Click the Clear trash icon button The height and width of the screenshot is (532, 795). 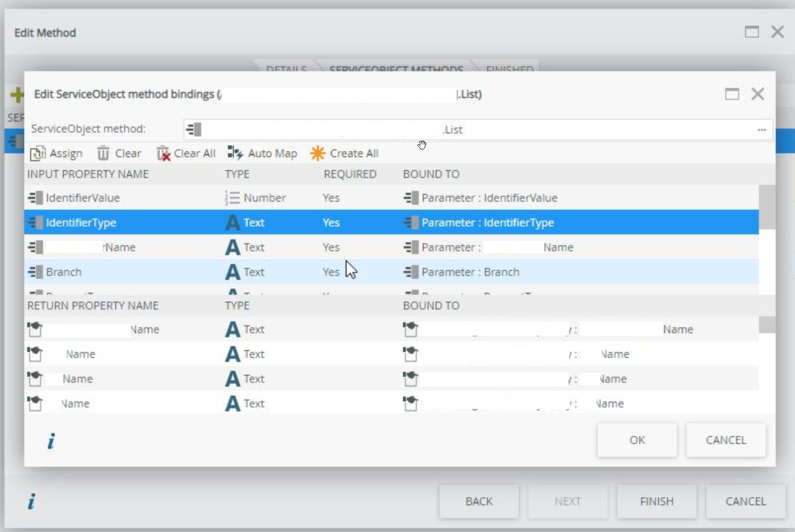coord(119,154)
